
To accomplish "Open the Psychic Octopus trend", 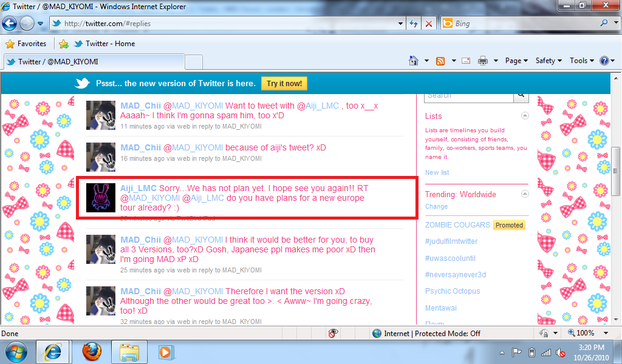I will (x=453, y=291).
